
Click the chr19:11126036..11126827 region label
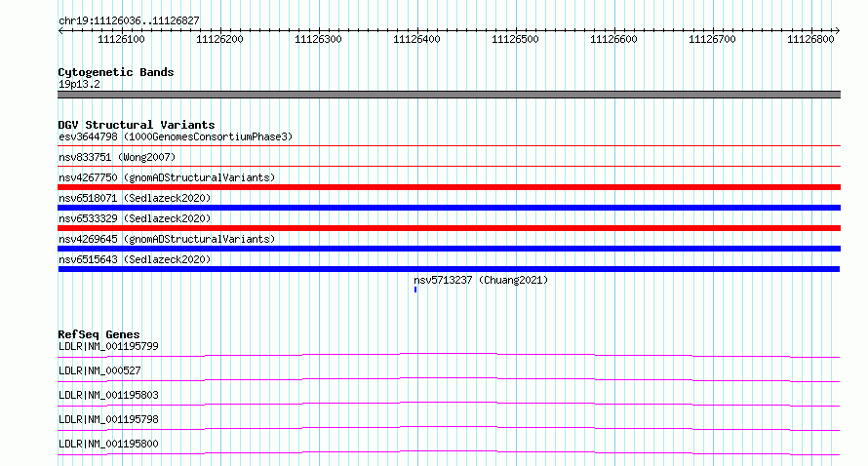[129, 21]
